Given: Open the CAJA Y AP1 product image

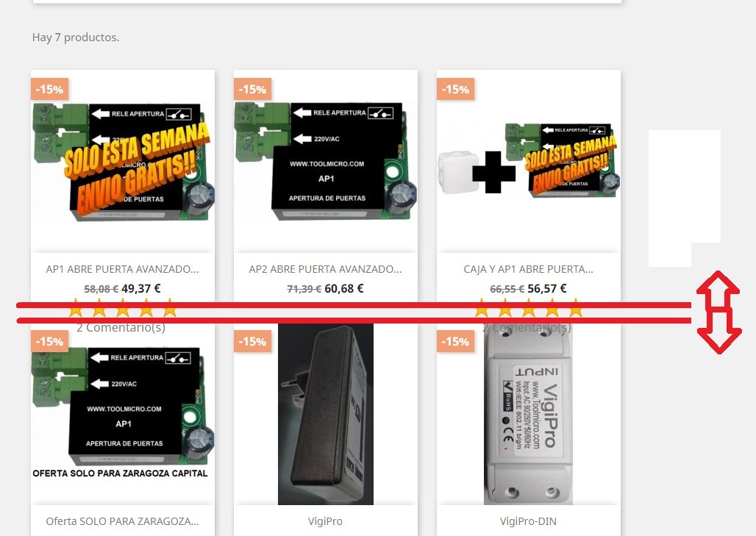Looking at the screenshot, I should pos(529,162).
